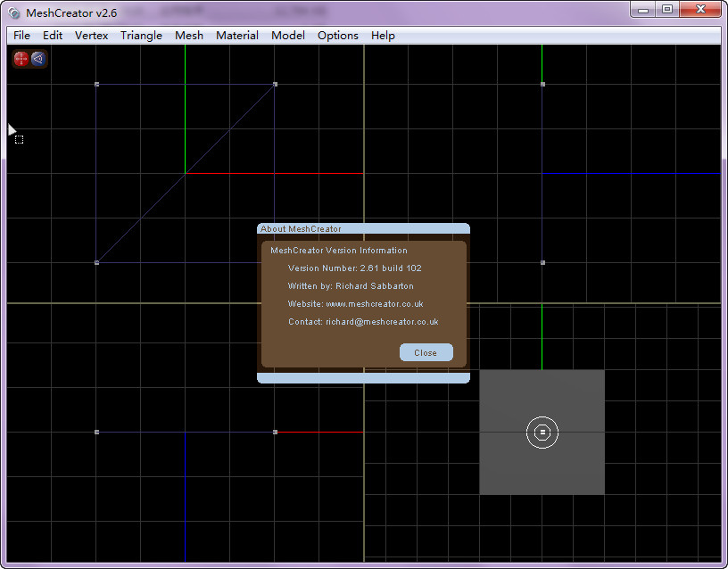Screen dimensions: 728x569
Task: Open the Material menu
Action: [x=237, y=36]
